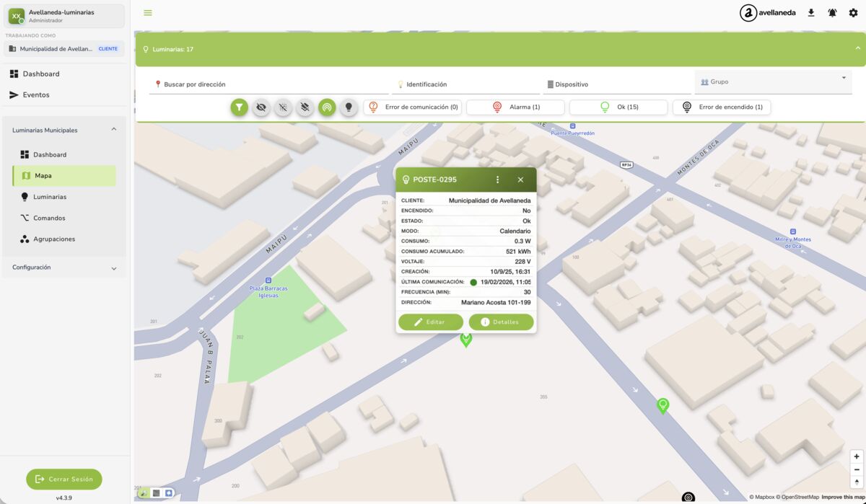Click the Editar button
This screenshot has width=866, height=504.
point(430,322)
